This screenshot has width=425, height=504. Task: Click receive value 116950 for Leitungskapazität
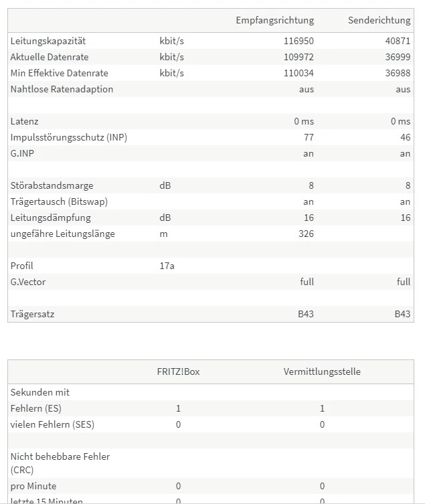click(x=299, y=41)
